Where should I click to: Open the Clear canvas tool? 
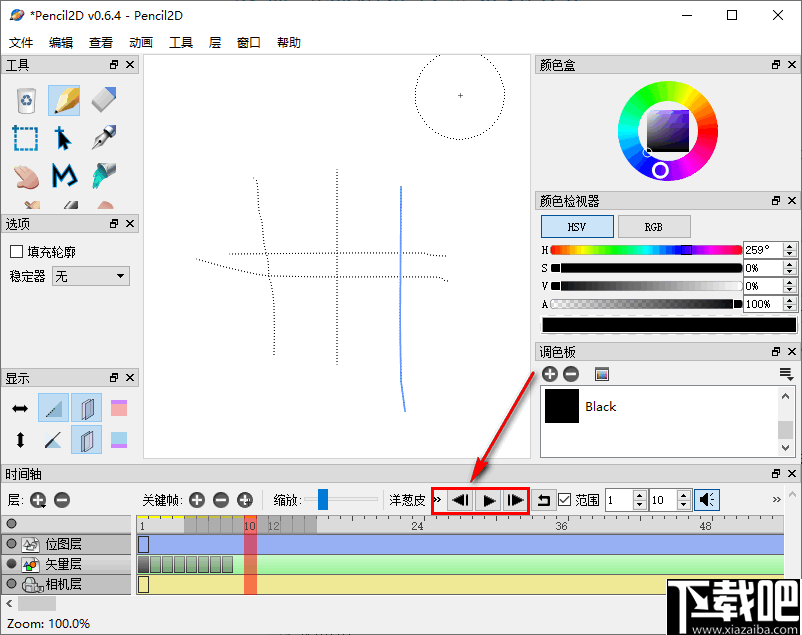(x=25, y=100)
